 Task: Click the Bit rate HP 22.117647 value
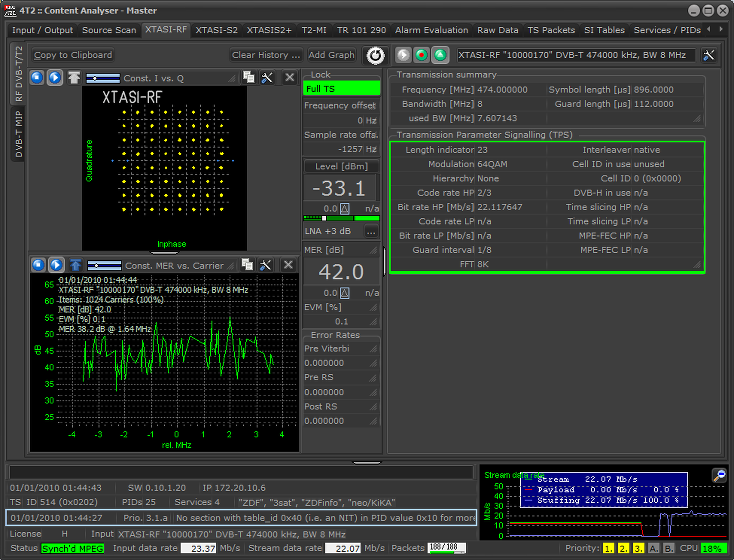click(x=500, y=207)
